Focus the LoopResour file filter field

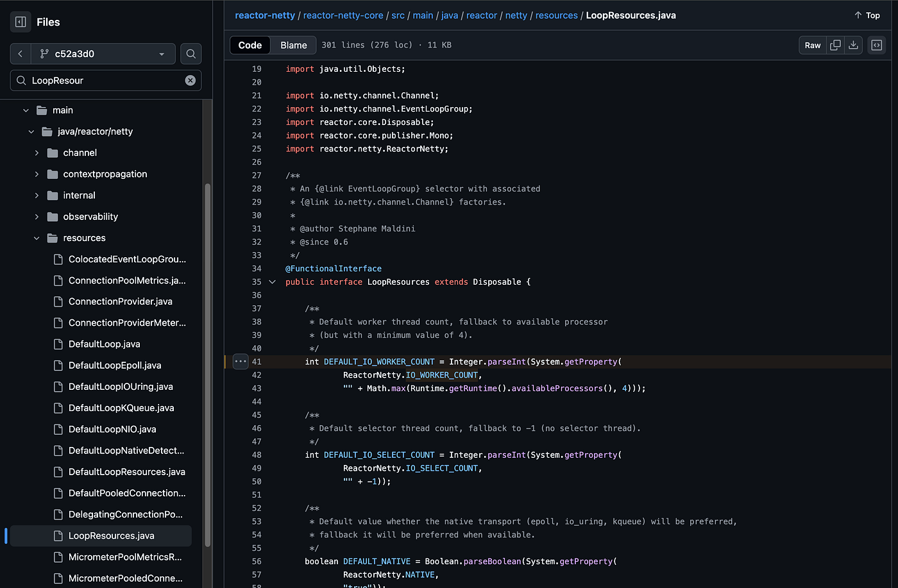pos(106,80)
